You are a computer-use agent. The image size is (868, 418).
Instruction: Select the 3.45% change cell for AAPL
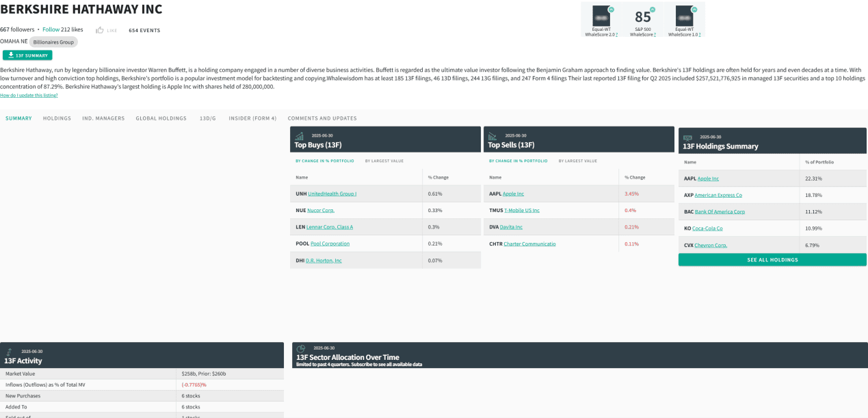[646, 194]
